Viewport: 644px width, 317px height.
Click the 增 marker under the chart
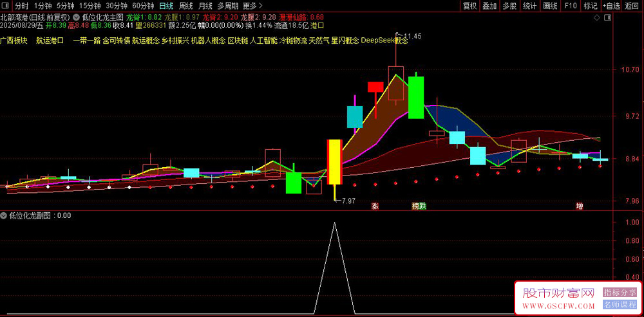(580, 206)
